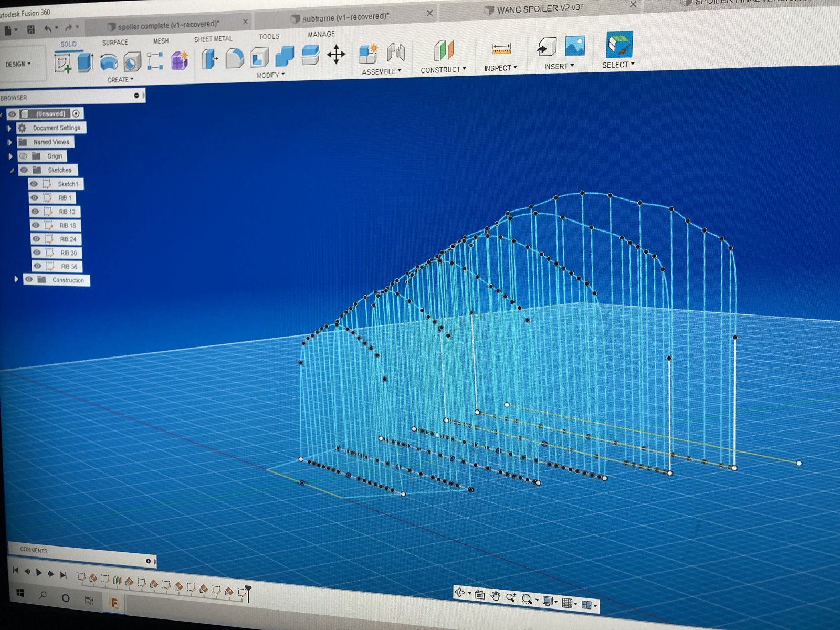
Task: Open the INSERT dropdown menu
Action: click(x=559, y=66)
